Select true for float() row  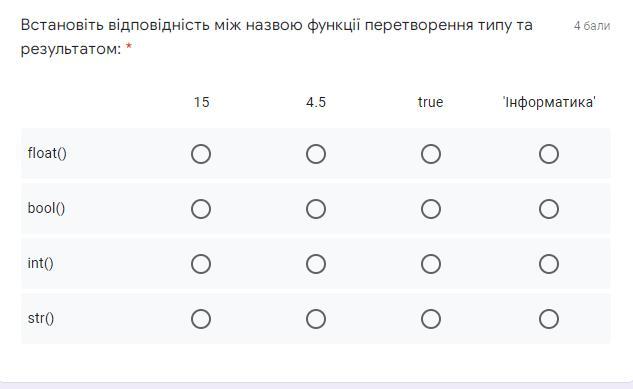431,154
